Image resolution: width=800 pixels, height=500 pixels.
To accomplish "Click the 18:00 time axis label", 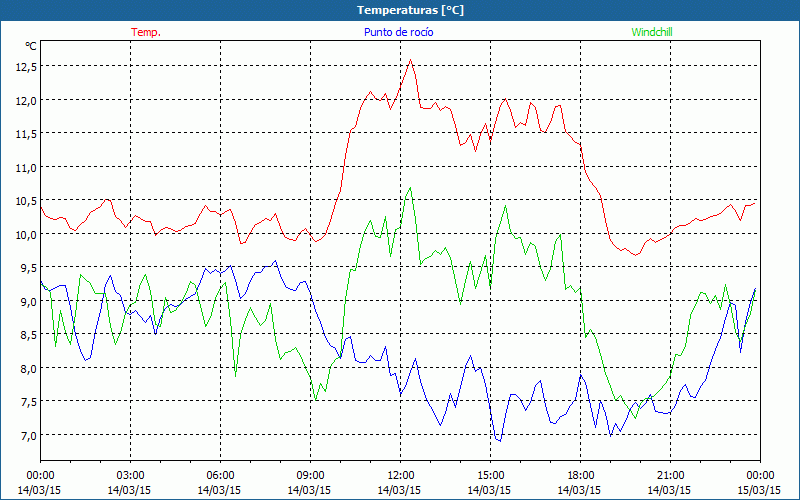I will (x=581, y=476).
